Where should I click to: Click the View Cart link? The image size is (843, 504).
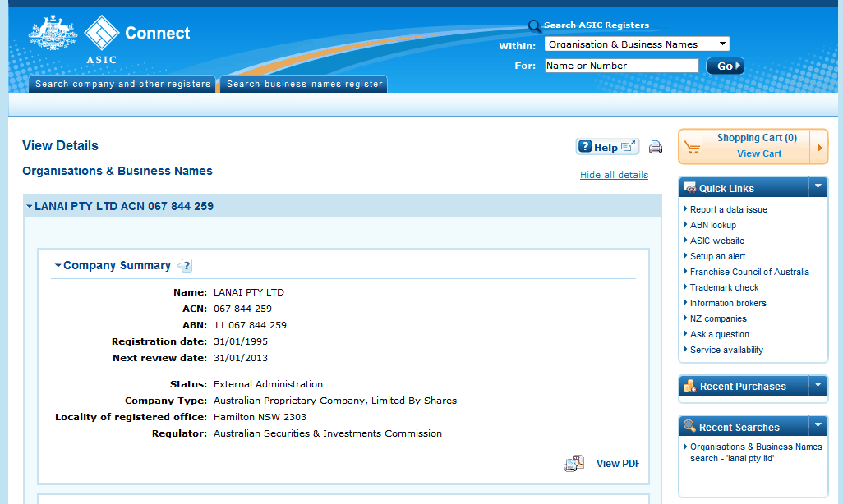point(758,153)
